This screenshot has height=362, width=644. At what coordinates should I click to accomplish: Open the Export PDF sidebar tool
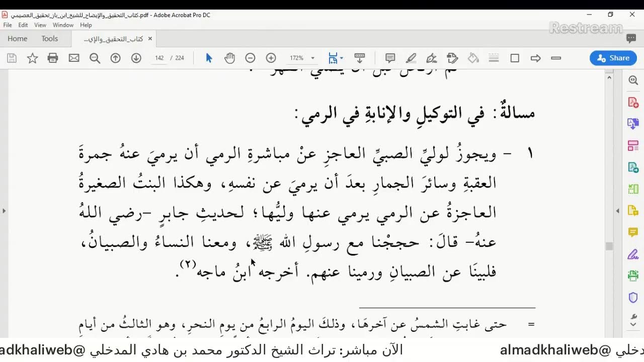pos(633,167)
